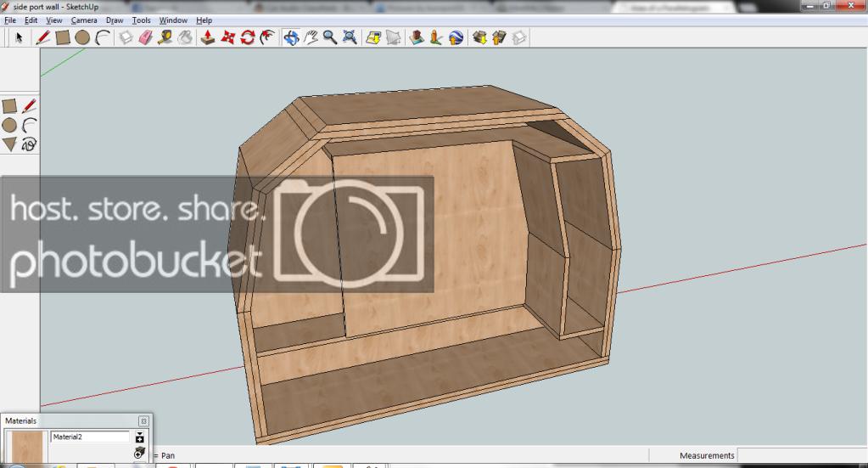Click the Material2 name field

click(90, 437)
